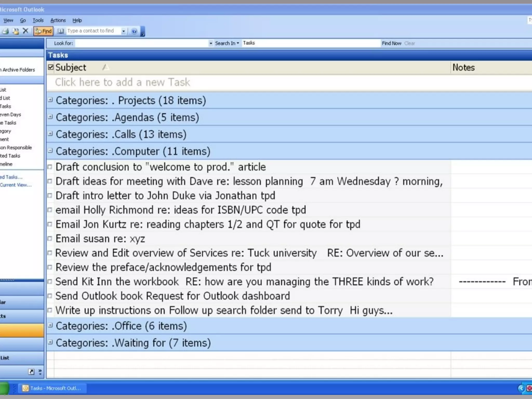The width and height of the screenshot is (532, 399).
Task: Toggle the Find toolbar button
Action: [43, 31]
